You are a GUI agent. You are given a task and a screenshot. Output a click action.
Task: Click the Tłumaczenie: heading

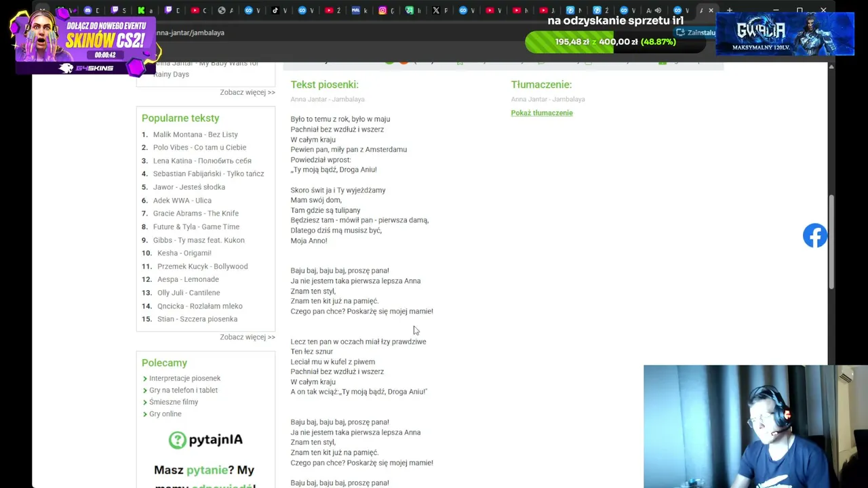(x=541, y=85)
